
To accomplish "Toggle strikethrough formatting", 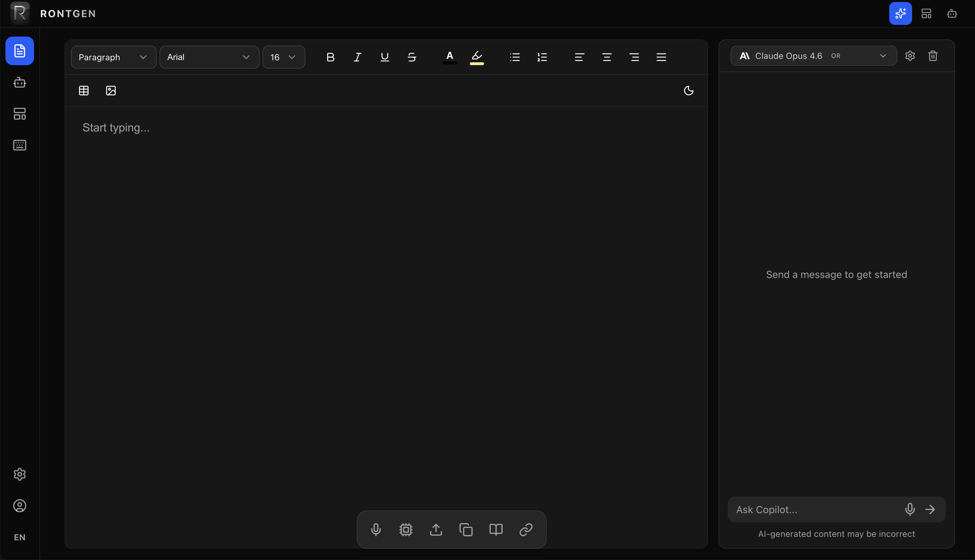I will coord(412,57).
